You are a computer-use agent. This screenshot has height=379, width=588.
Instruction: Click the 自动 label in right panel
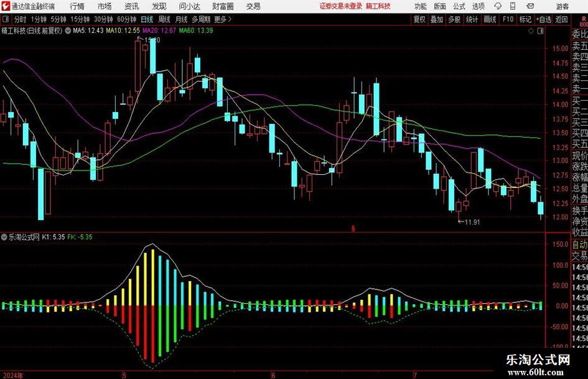580,245
